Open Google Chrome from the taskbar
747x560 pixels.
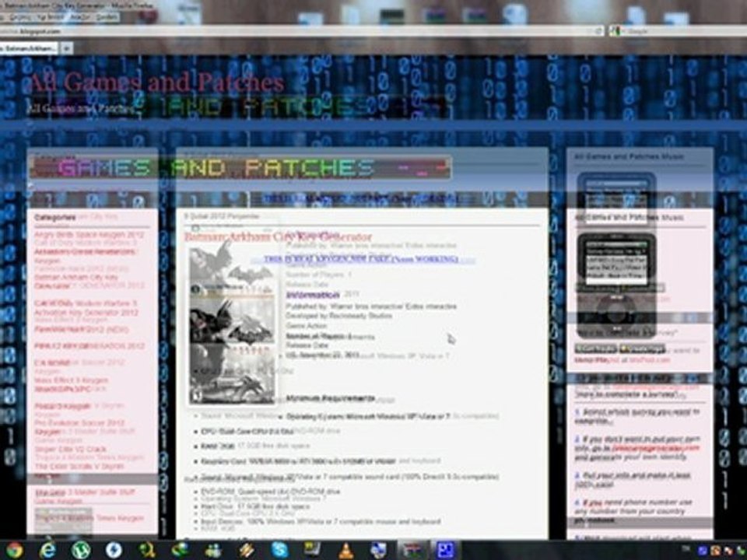[14, 550]
